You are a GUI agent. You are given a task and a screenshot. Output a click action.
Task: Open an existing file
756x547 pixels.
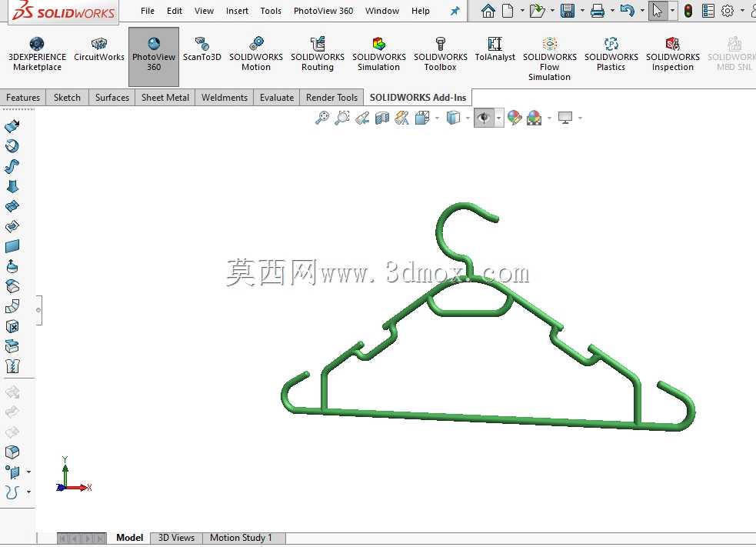coord(537,11)
